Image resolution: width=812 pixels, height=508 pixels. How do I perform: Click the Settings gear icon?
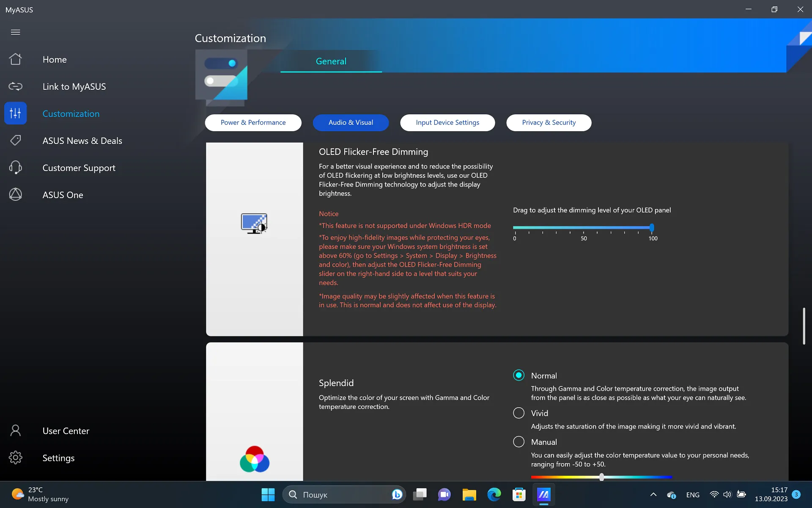point(15,457)
